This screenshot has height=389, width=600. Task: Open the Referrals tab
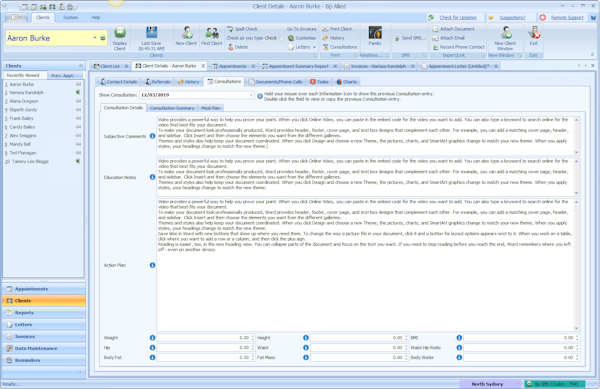coord(158,82)
